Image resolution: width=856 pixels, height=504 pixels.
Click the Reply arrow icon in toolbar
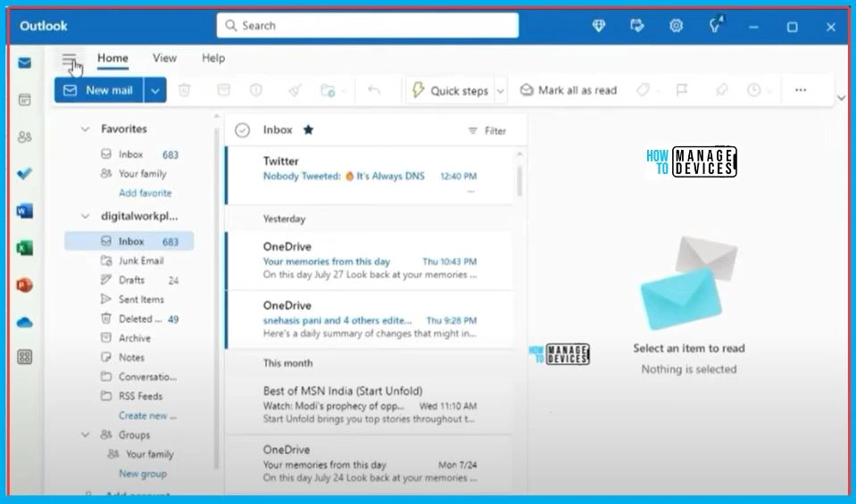374,90
